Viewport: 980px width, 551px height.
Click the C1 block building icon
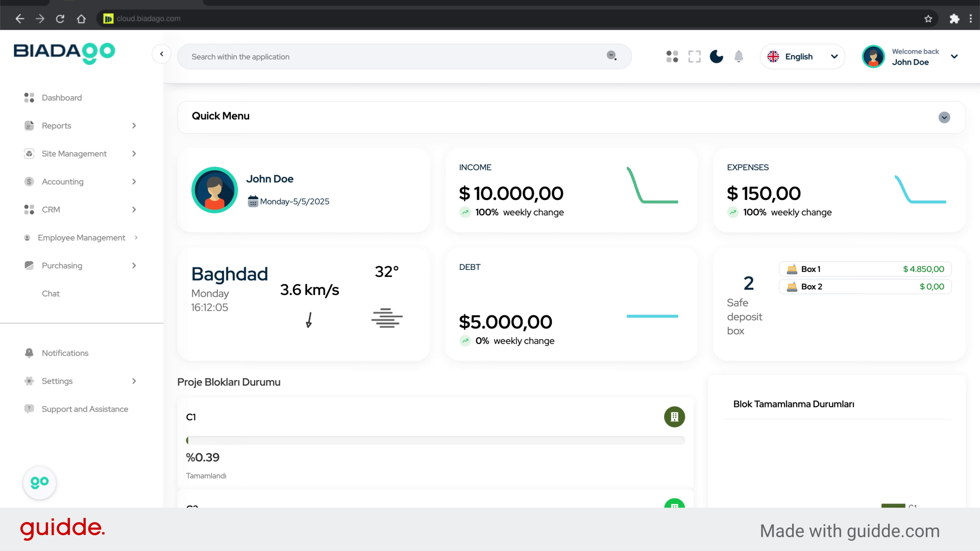coord(674,417)
